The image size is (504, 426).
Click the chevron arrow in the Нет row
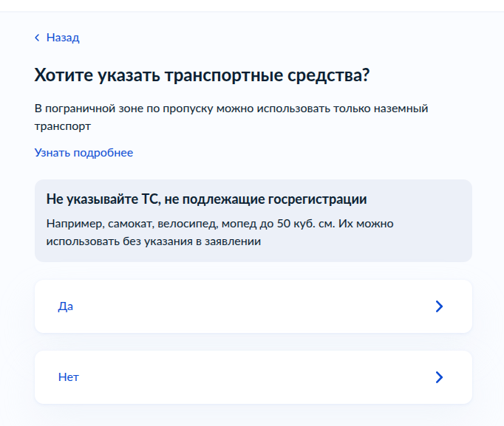tap(439, 377)
